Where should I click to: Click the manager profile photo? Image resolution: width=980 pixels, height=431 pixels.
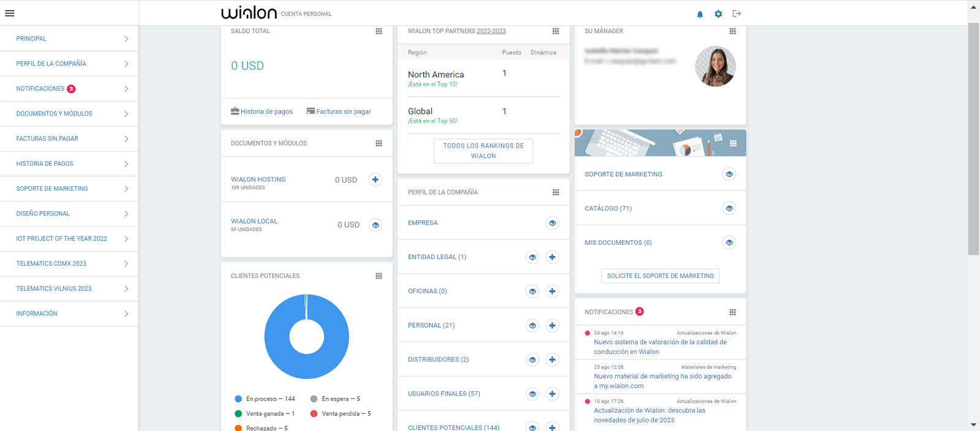click(715, 66)
